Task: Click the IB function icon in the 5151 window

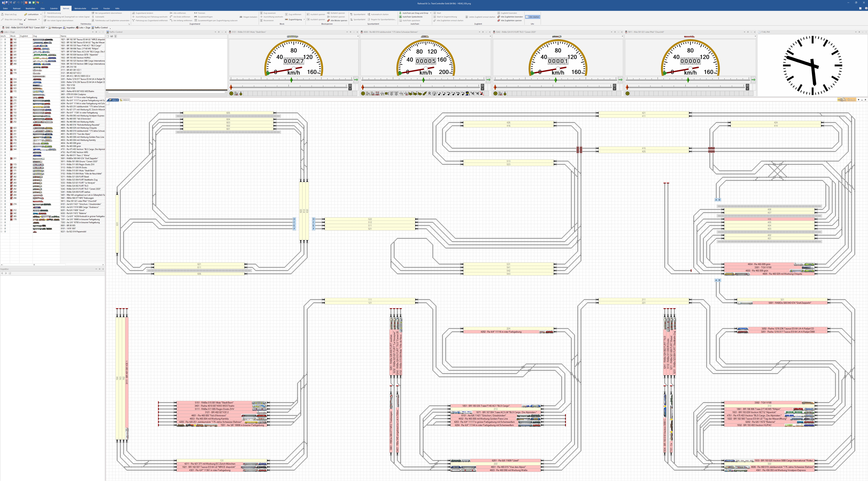Action: [x=241, y=94]
